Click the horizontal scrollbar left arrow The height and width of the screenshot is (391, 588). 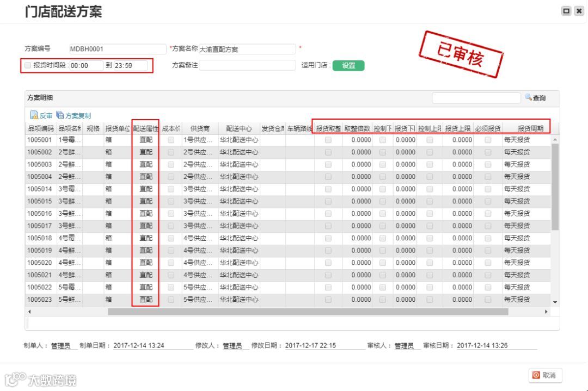click(29, 312)
